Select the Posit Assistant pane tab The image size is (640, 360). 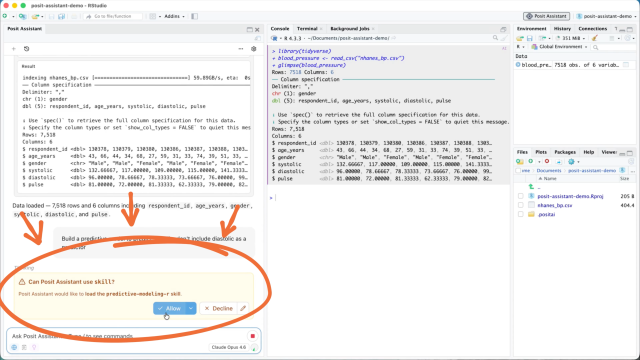(x=24, y=29)
